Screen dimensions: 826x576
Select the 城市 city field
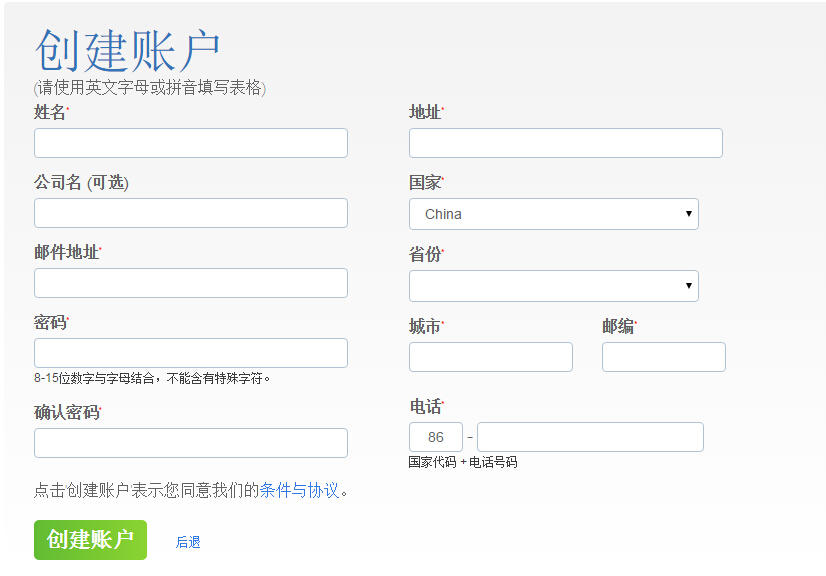pyautogui.click(x=490, y=356)
